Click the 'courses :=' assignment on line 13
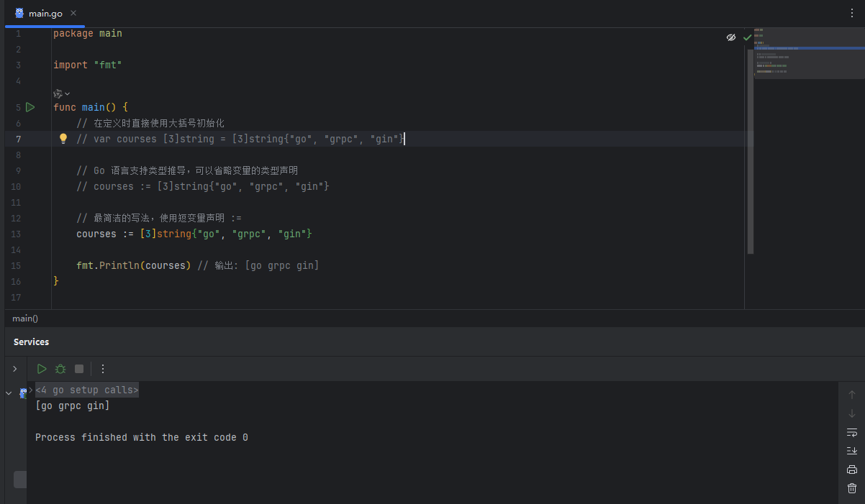 click(194, 234)
